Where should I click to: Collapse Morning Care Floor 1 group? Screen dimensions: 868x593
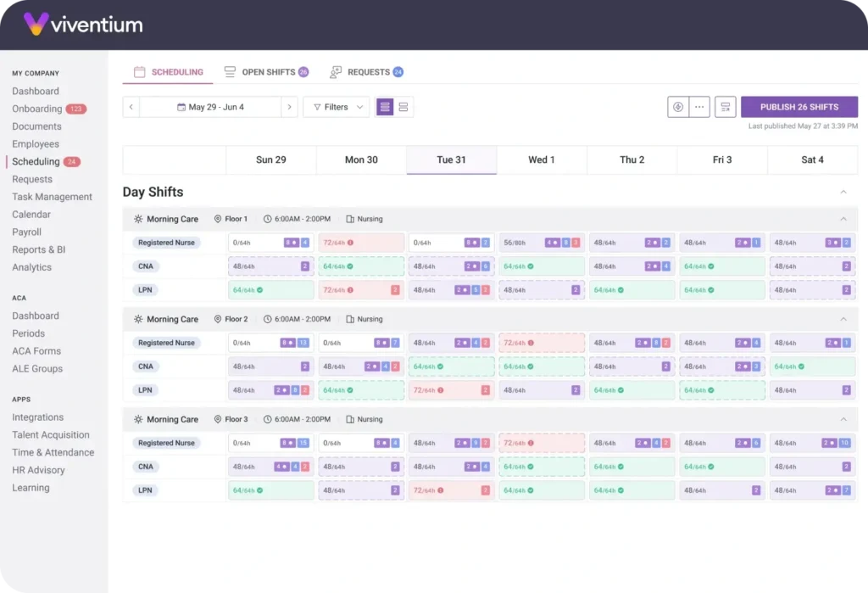(x=843, y=219)
